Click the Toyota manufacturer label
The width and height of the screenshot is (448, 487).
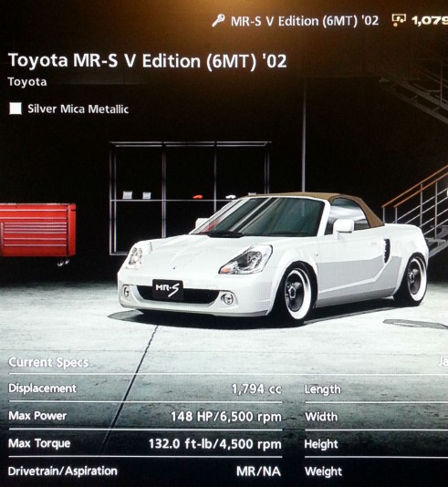pos(27,82)
